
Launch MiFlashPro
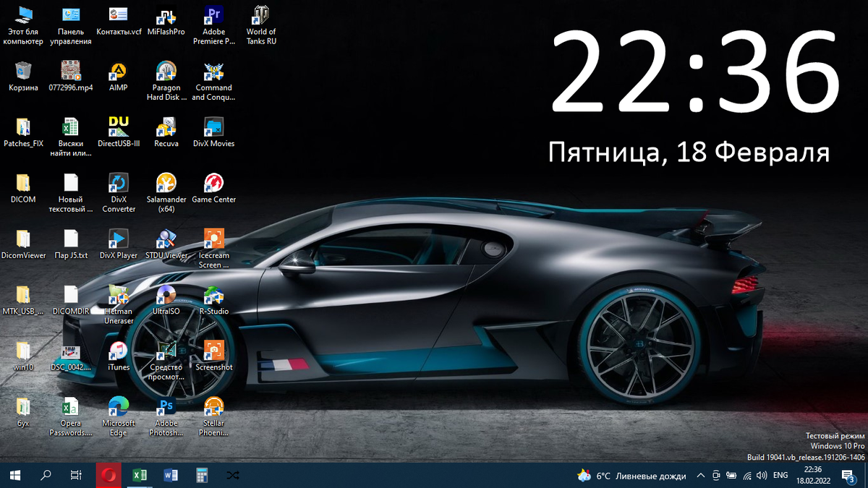pos(166,16)
